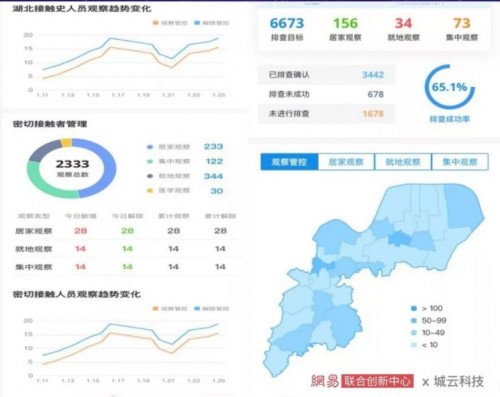Click the 城云科技 logo text
Viewport: 500px width, 397px height.
tap(459, 381)
